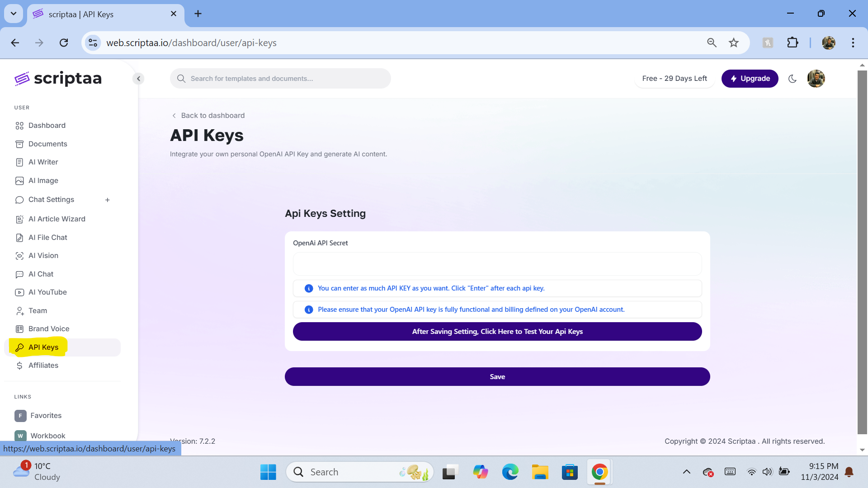
Task: Open Brand Voice page
Action: click(x=48, y=329)
